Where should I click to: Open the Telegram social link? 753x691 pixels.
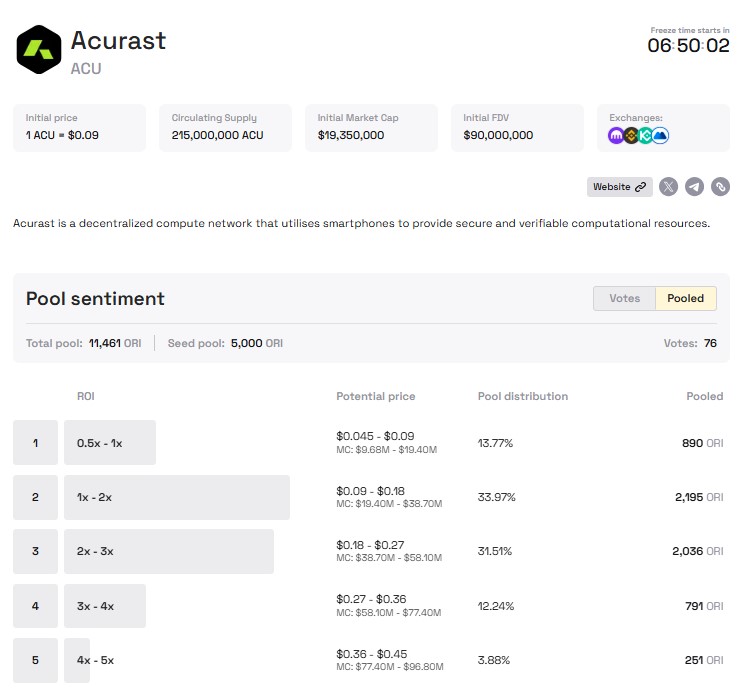694,187
